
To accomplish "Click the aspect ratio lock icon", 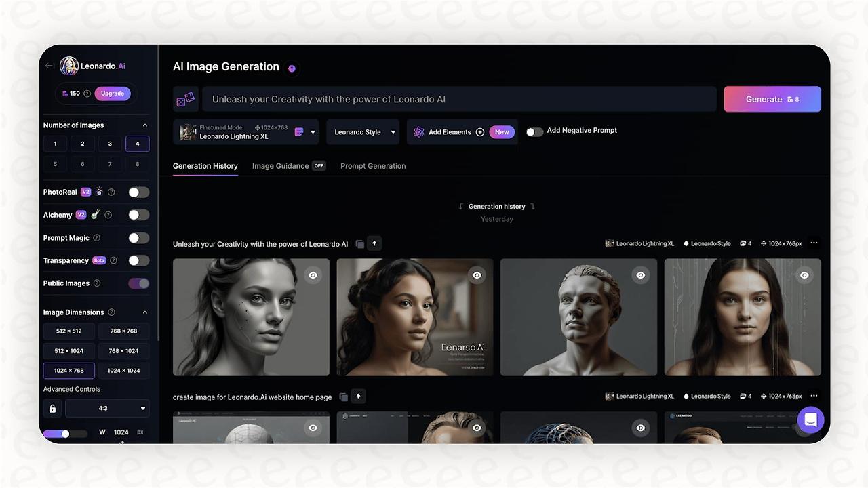I will point(52,409).
